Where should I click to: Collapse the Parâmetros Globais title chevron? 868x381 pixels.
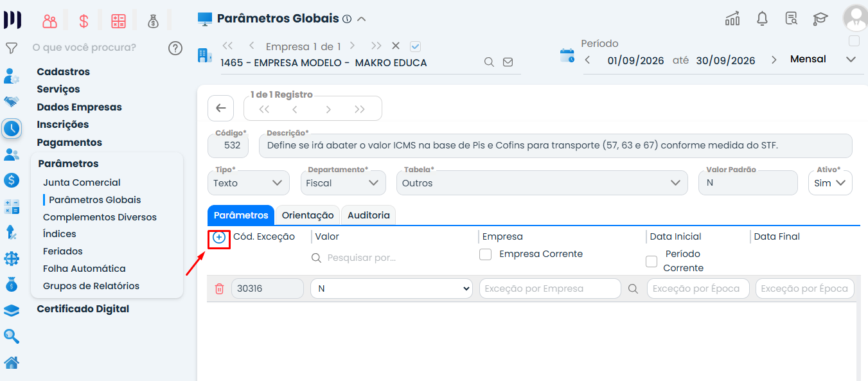click(x=362, y=19)
